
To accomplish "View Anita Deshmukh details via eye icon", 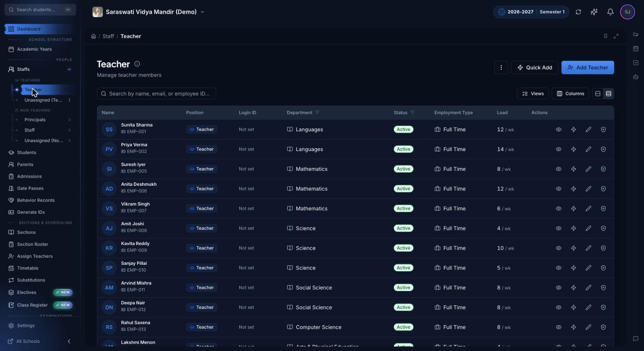I will pyautogui.click(x=559, y=189).
